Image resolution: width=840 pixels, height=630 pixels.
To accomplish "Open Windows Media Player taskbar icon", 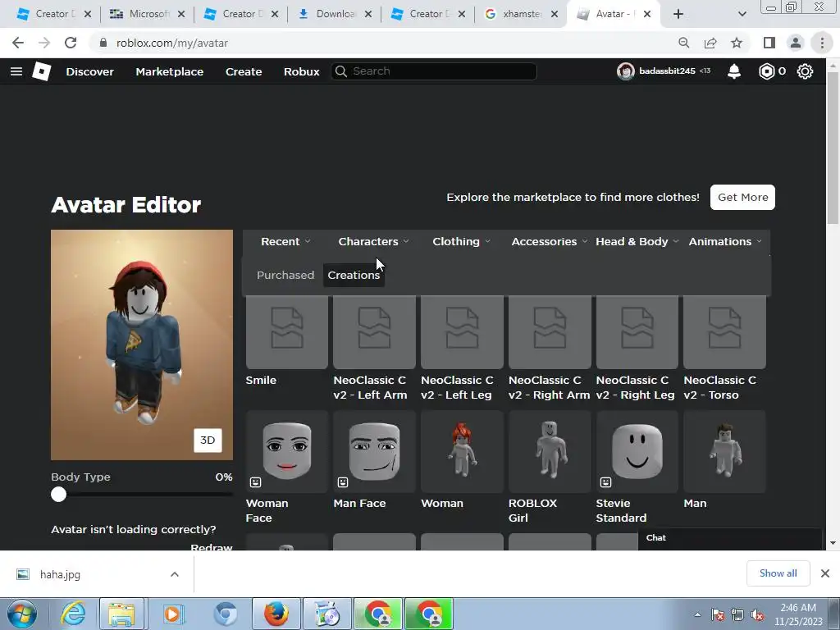I will tap(172, 614).
